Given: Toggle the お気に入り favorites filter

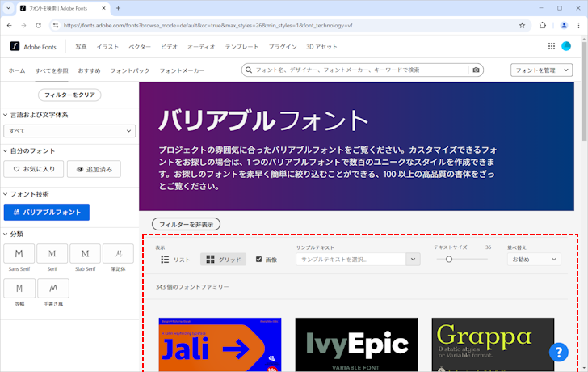Looking at the screenshot, I should (x=34, y=169).
